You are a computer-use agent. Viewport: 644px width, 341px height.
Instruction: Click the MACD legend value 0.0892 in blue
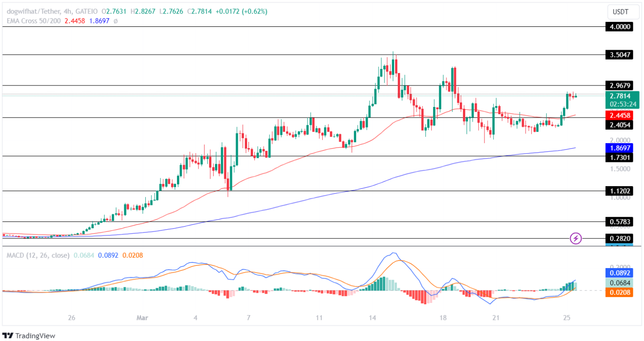pos(107,255)
